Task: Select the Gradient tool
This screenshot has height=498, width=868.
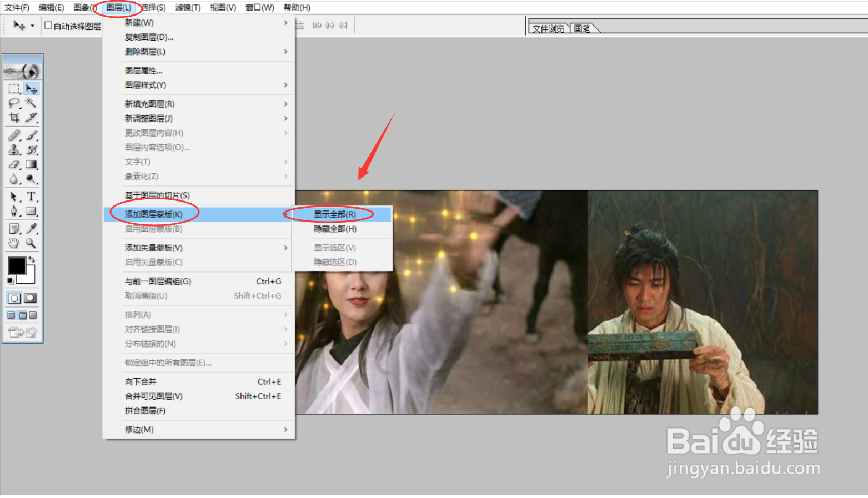Action: point(31,164)
